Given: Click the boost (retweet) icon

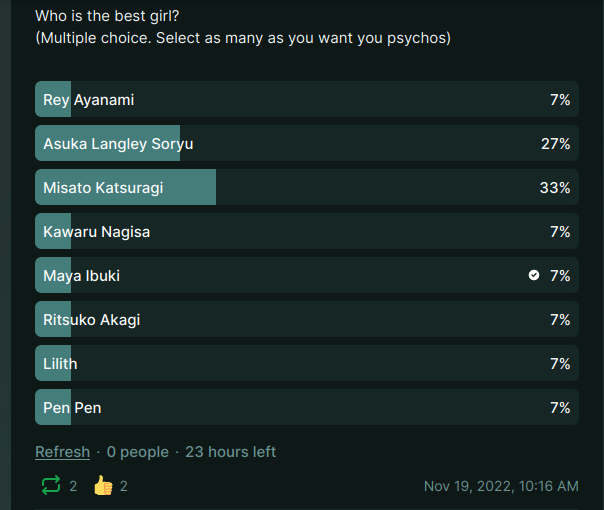Looking at the screenshot, I should pos(50,486).
